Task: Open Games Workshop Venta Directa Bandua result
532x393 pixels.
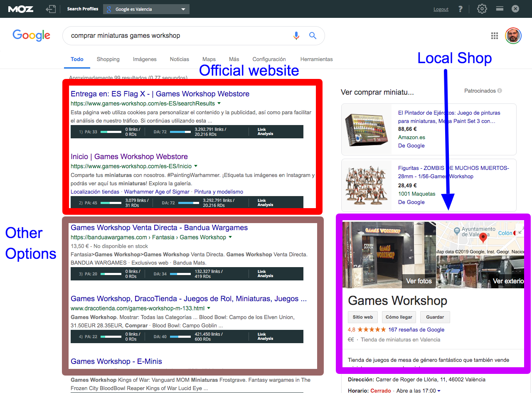Action: (159, 228)
